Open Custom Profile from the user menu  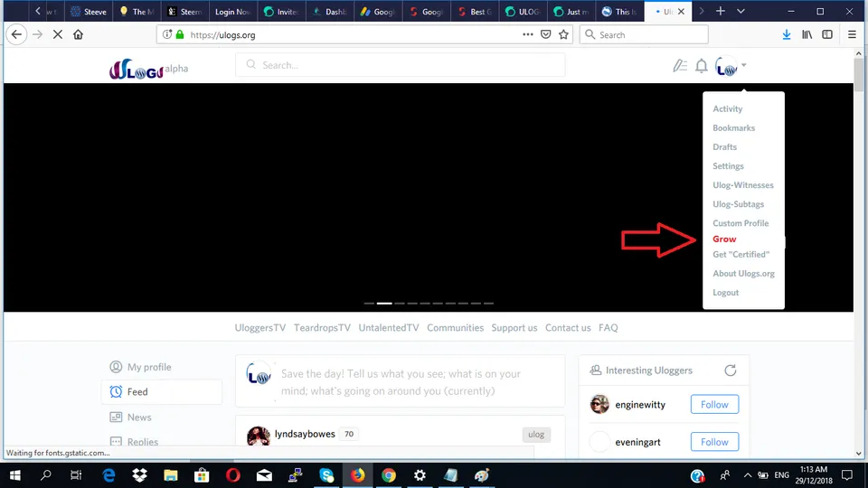[x=741, y=223]
